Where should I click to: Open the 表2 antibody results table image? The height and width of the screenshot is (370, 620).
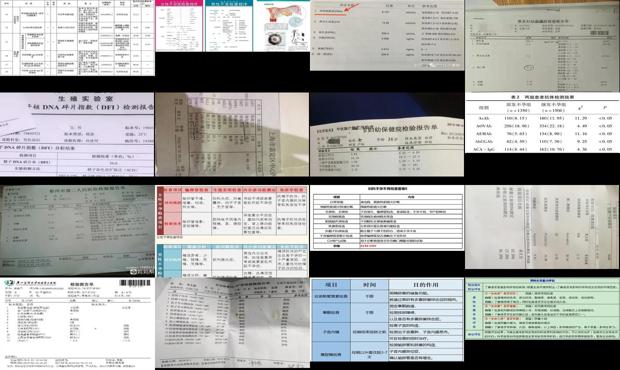542,123
